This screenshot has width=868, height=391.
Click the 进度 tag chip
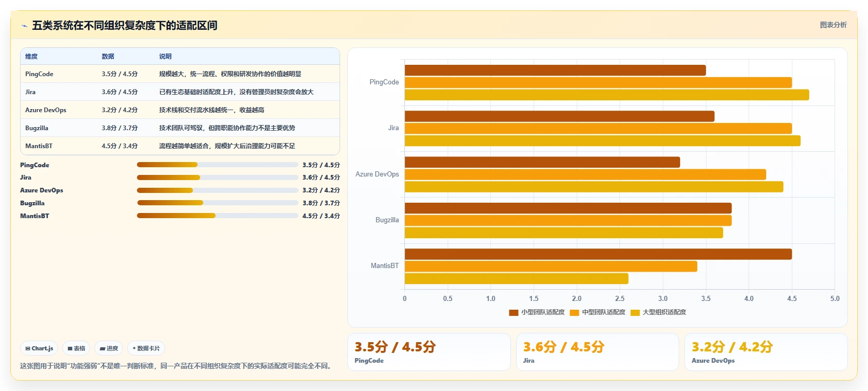109,348
